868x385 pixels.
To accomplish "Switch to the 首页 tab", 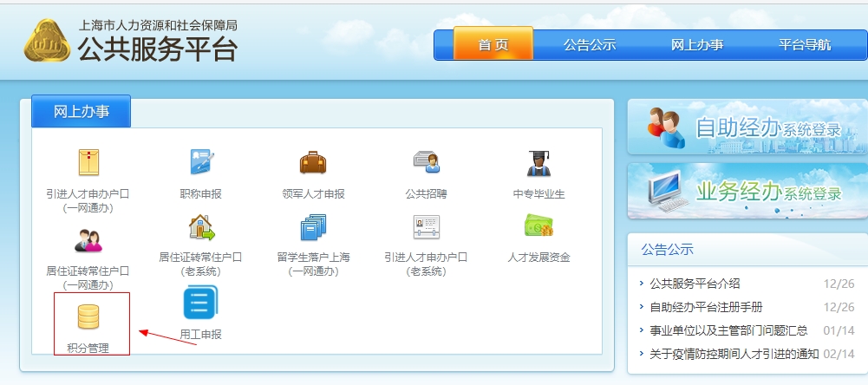I will click(x=493, y=43).
